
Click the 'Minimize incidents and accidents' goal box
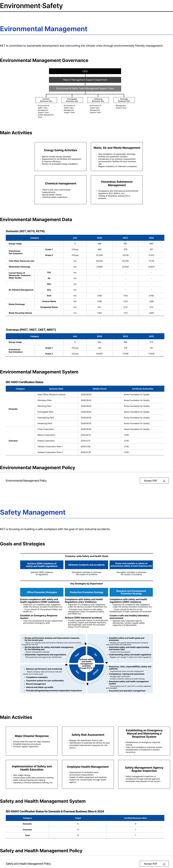pos(86,565)
